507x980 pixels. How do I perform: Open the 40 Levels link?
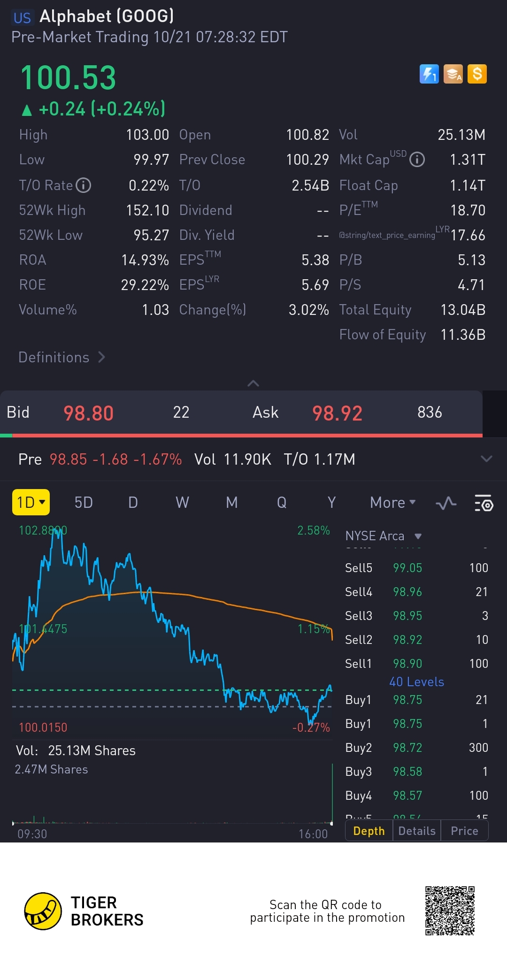click(416, 682)
